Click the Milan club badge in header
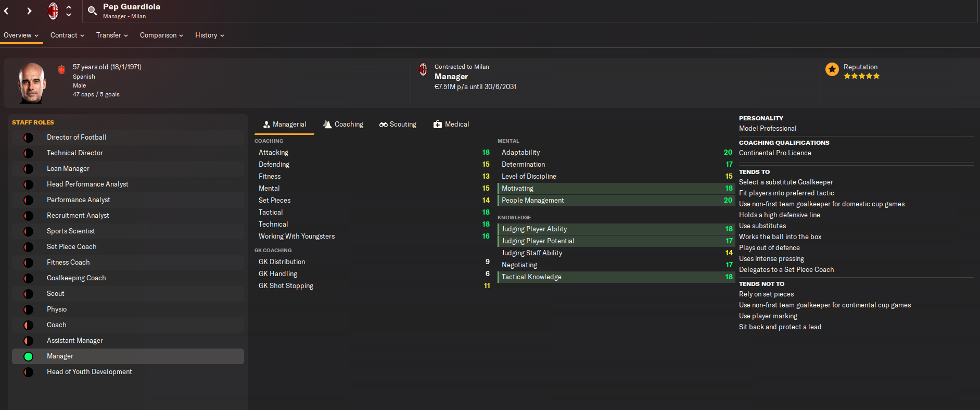This screenshot has height=410, width=980. coord(53,11)
